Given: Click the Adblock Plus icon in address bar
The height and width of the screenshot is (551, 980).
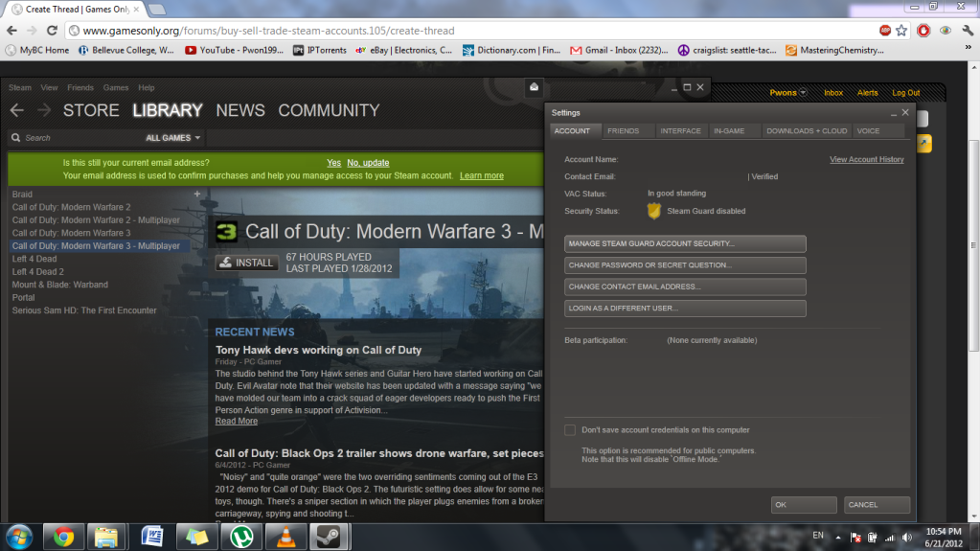Looking at the screenshot, I should click(x=885, y=30).
